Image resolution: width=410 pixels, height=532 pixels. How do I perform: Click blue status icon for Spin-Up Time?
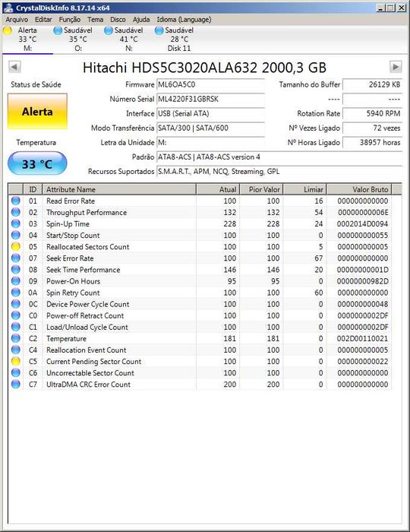pyautogui.click(x=16, y=224)
